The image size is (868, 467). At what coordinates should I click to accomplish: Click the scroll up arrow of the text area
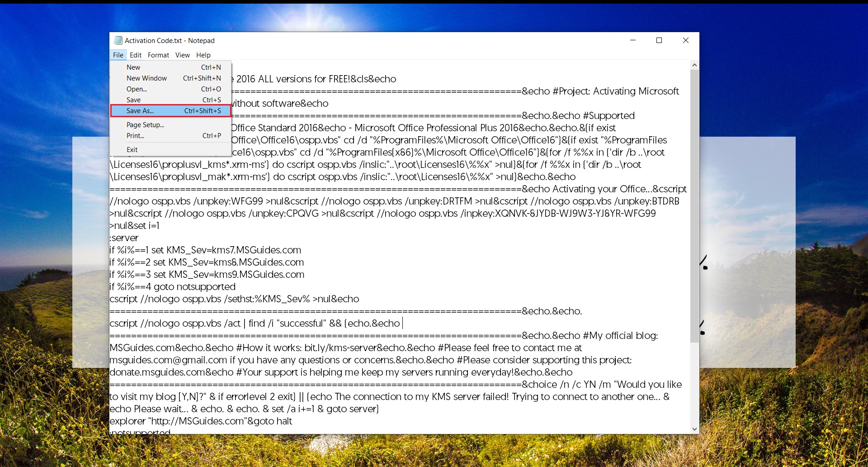pyautogui.click(x=694, y=65)
